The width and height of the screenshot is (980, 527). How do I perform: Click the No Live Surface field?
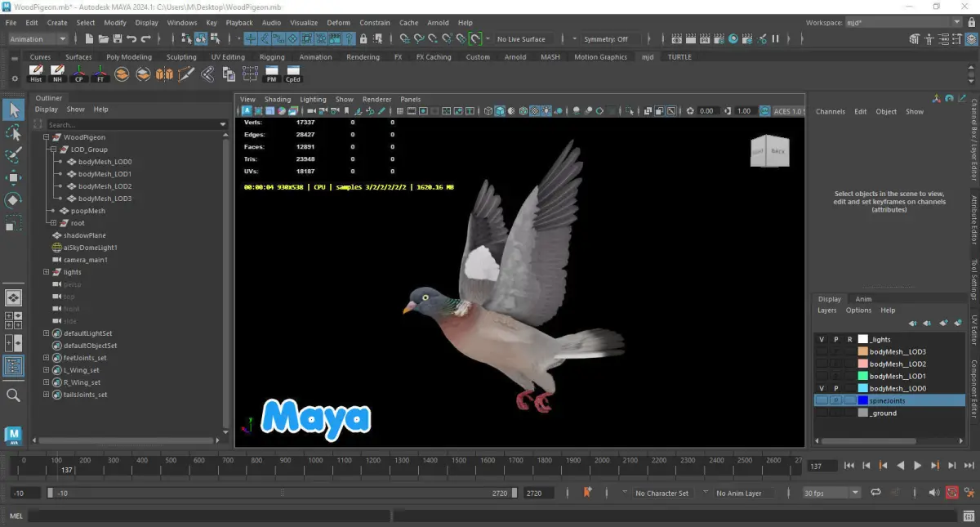pyautogui.click(x=522, y=38)
